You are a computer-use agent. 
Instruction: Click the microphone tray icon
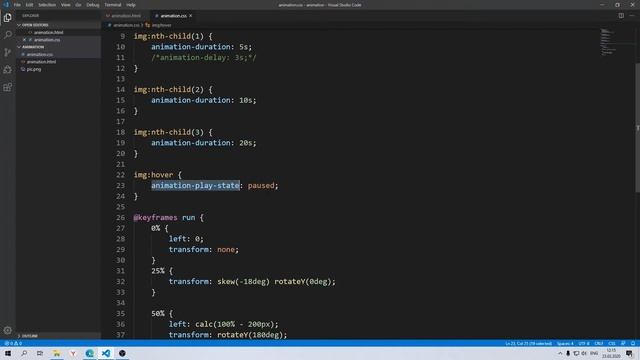(568, 353)
